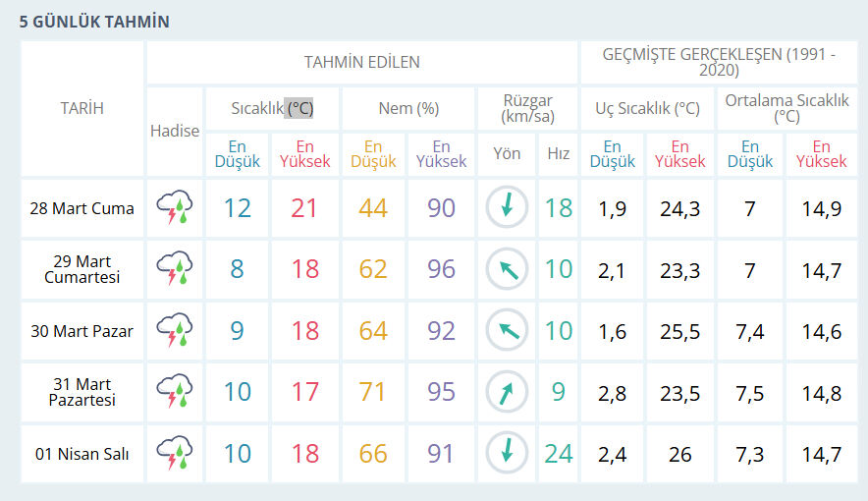Click the thunderstorm icon for 01 Nisan Salı
Image resolution: width=868 pixels, height=501 pixels.
[175, 454]
